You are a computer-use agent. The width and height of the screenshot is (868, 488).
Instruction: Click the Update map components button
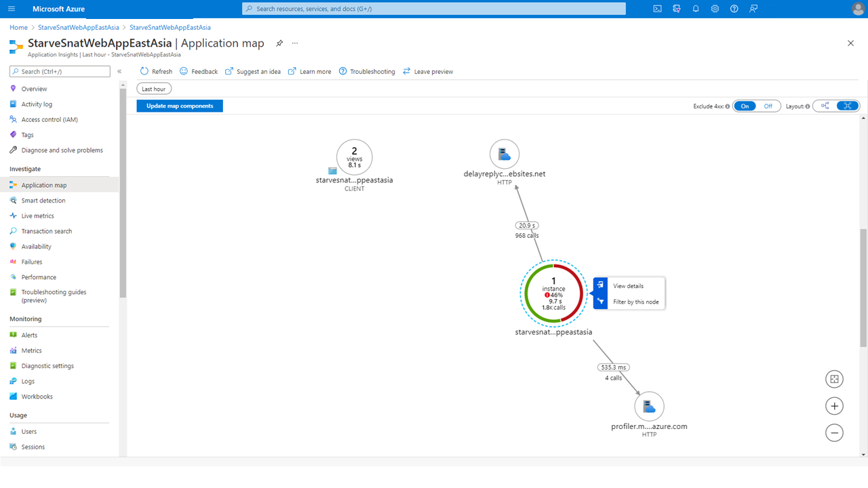click(x=180, y=106)
